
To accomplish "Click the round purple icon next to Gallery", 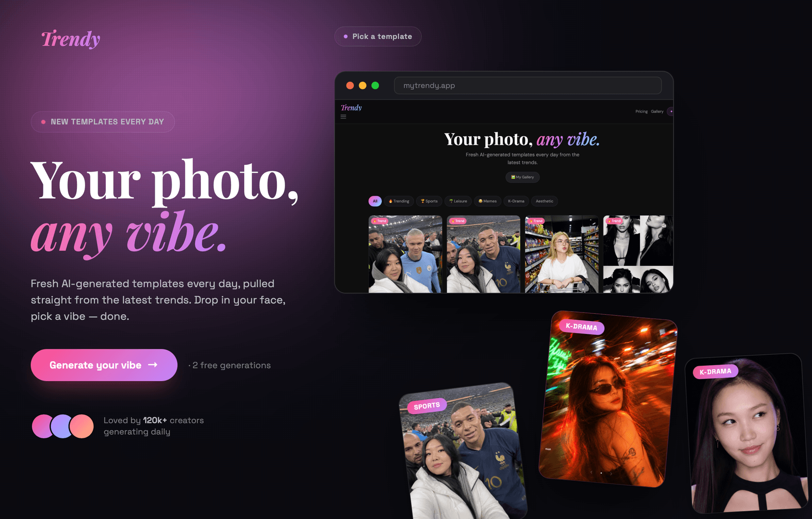I will [671, 111].
